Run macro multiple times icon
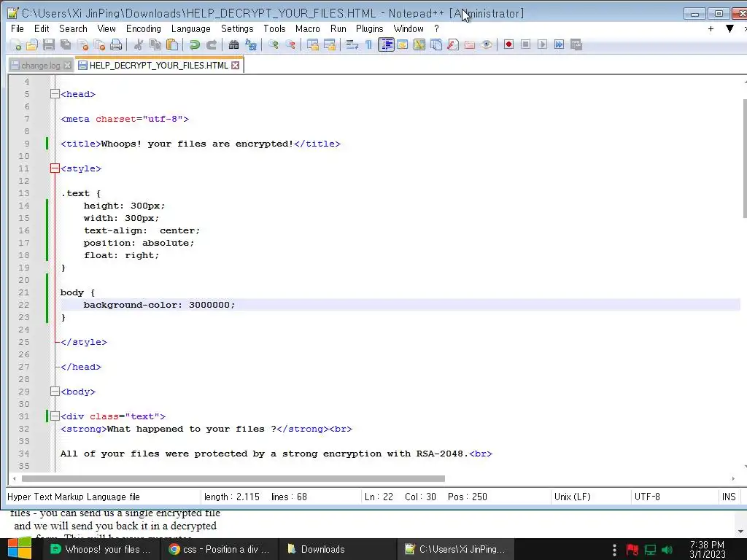 point(560,44)
